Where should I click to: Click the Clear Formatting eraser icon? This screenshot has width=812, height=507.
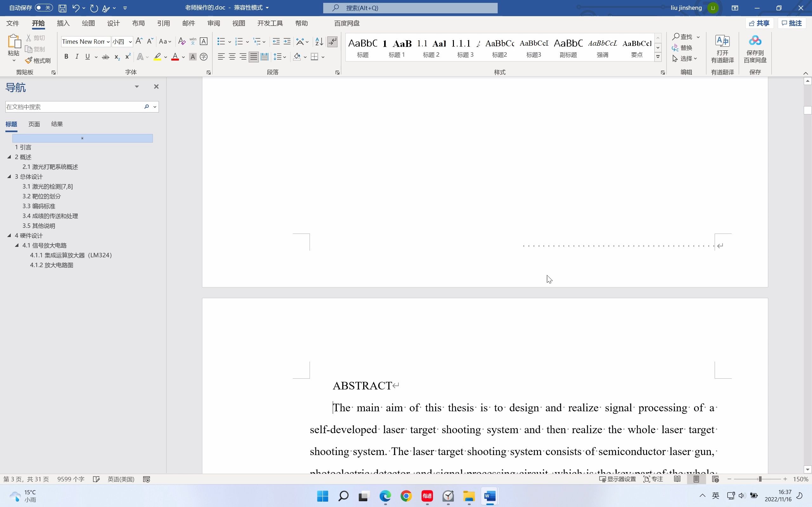tap(181, 42)
